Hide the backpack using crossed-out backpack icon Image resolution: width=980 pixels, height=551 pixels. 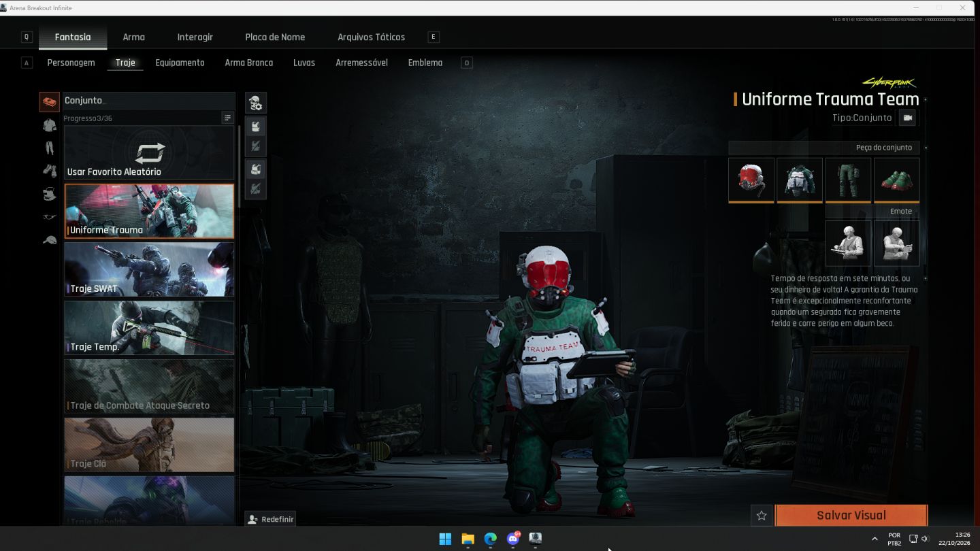click(x=256, y=189)
